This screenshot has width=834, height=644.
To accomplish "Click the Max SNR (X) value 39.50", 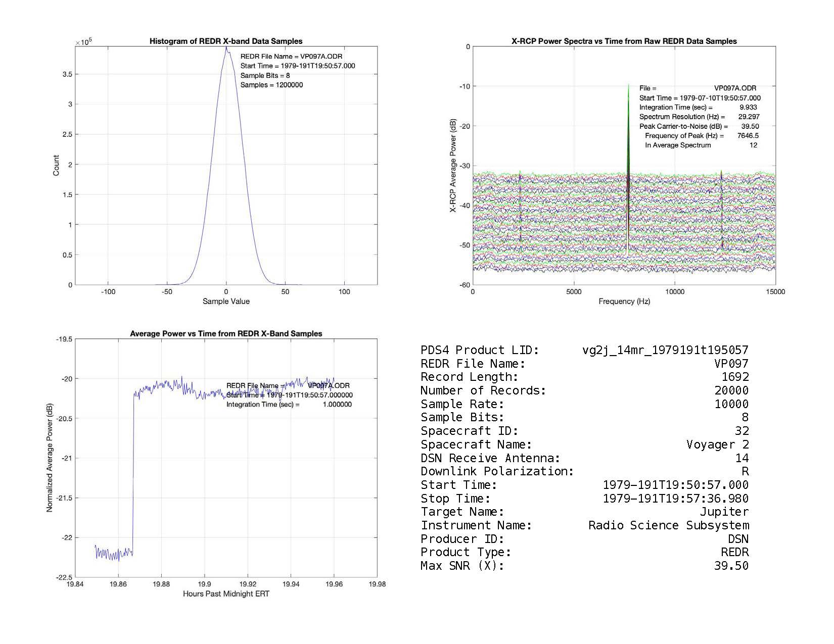I will pyautogui.click(x=731, y=566).
